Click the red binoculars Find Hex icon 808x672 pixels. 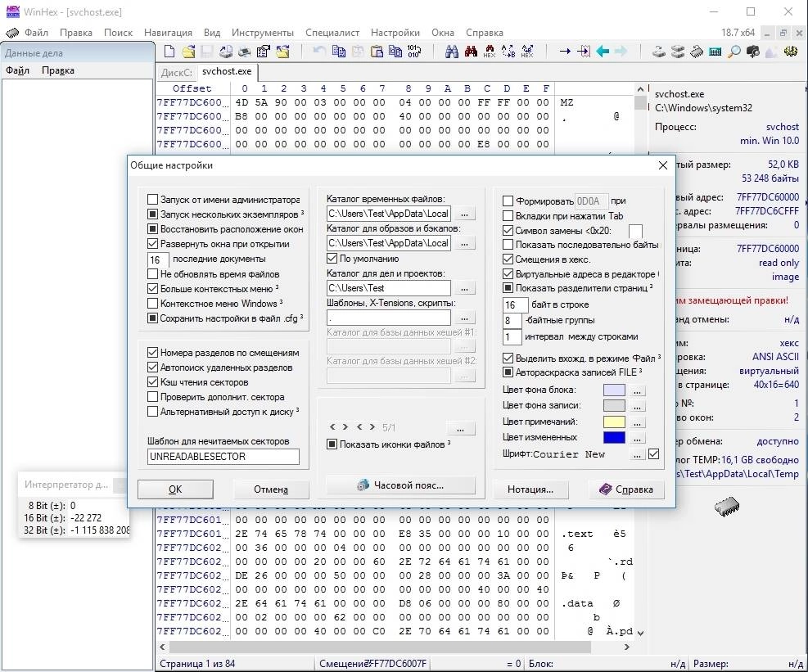click(471, 51)
